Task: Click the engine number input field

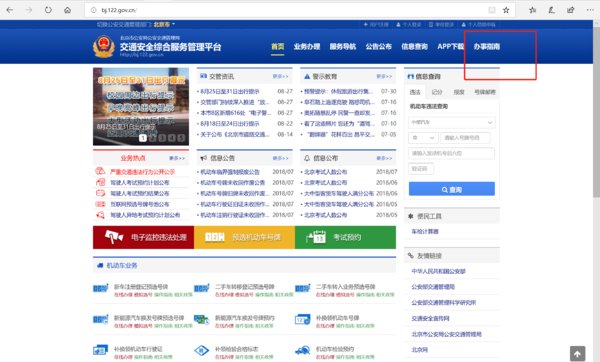Action: pos(452,153)
